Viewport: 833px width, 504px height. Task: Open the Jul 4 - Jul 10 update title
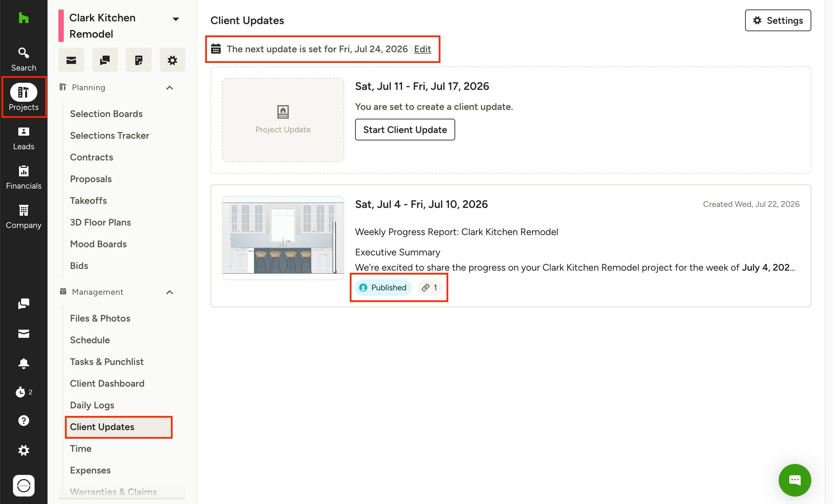click(421, 204)
